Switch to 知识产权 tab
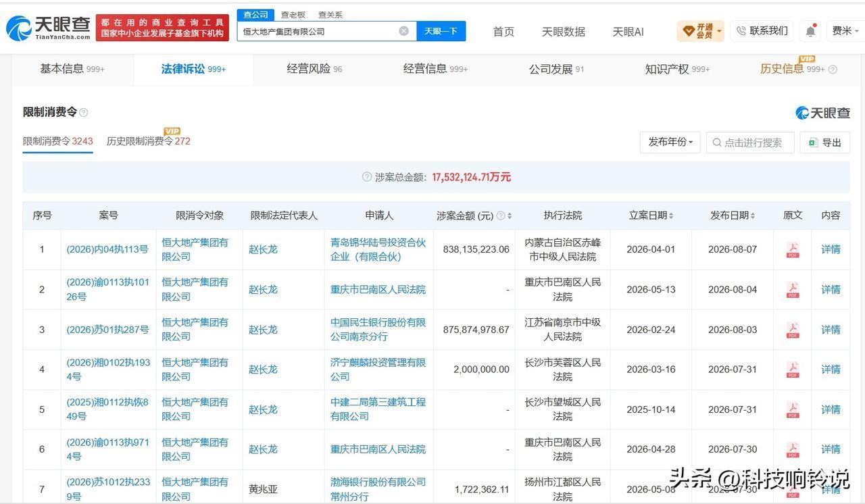Screen dimensions: 865x504 tap(677, 69)
